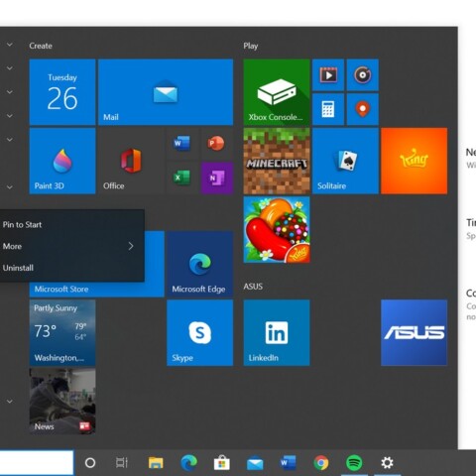
Task: Open Word from the taskbar
Action: pos(289,463)
